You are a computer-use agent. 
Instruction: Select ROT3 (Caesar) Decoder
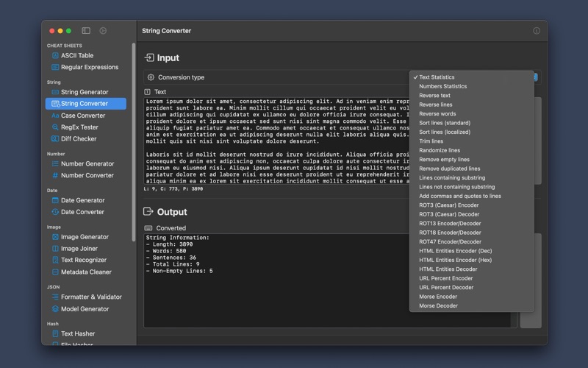tap(472, 214)
